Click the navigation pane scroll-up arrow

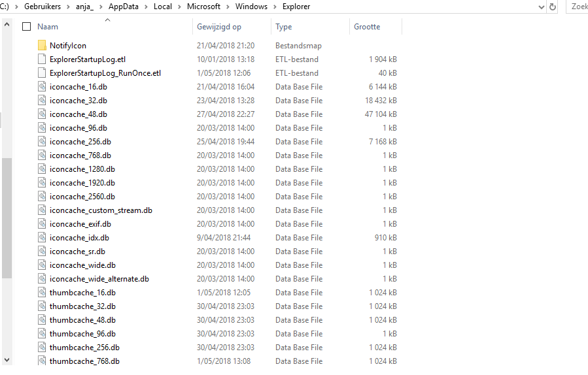coord(7,24)
